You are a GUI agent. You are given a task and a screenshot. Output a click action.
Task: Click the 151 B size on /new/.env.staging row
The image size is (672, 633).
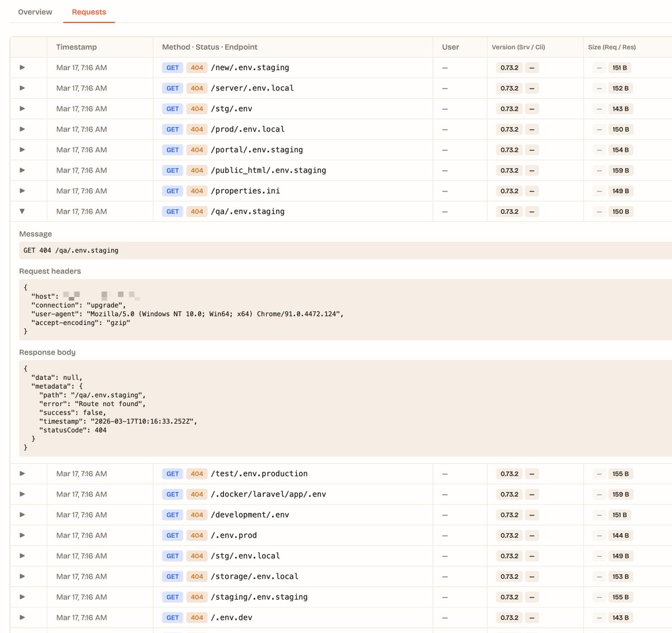pyautogui.click(x=619, y=68)
